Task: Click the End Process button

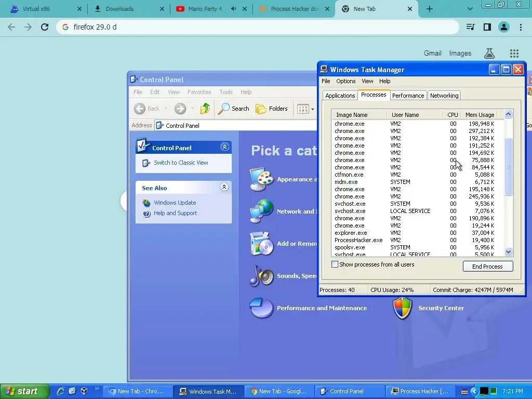Action: click(487, 267)
